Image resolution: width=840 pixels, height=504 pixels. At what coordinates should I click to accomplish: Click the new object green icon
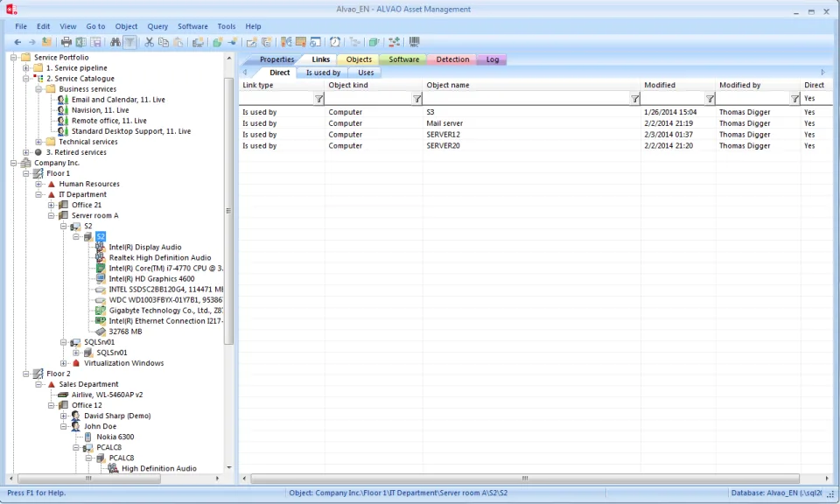tap(218, 42)
